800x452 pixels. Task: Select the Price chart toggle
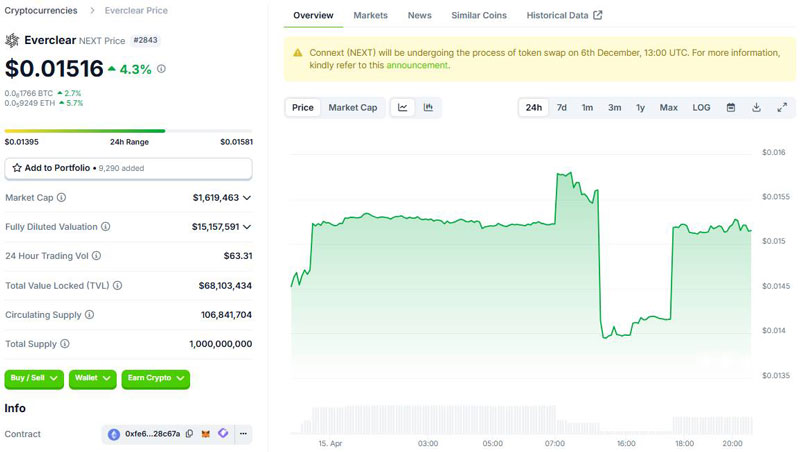point(303,108)
